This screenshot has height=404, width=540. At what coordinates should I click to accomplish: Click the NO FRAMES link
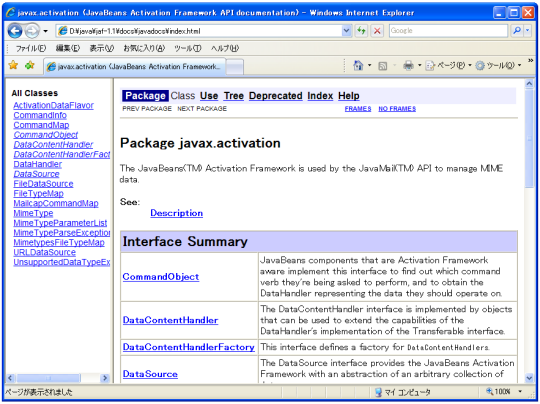point(397,109)
